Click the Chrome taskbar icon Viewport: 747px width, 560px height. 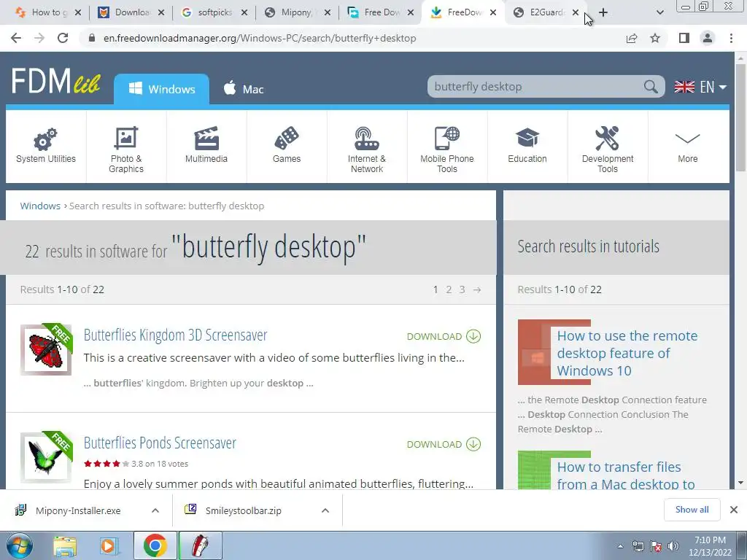(x=155, y=546)
